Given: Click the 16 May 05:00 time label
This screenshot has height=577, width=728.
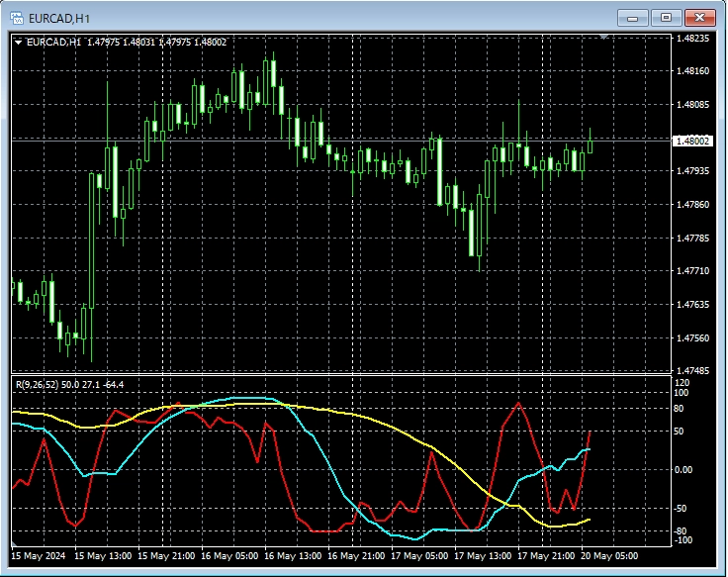Looking at the screenshot, I should [x=235, y=555].
